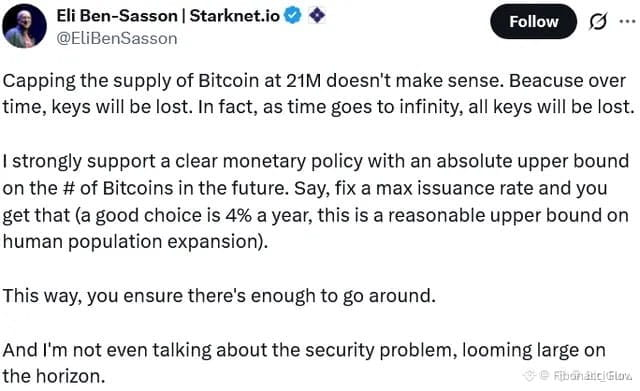
Task: Click the purple Starknet affiliate badge
Action: coord(317,16)
